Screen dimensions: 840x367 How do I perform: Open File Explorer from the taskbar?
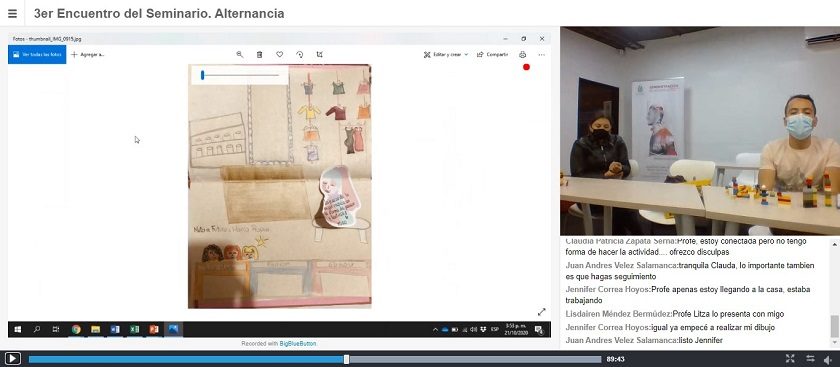[95, 329]
